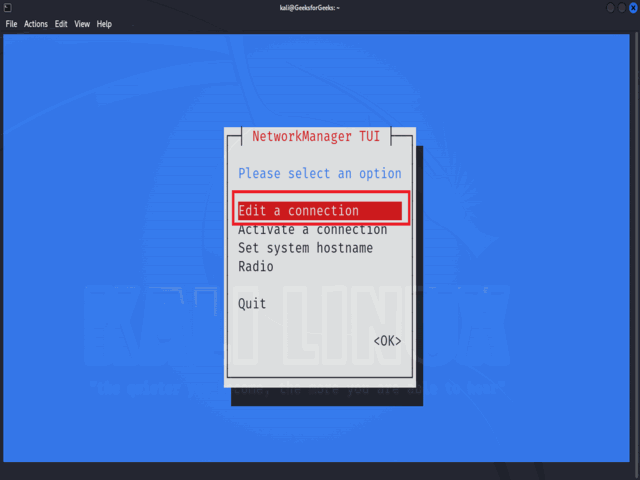The width and height of the screenshot is (640, 480).
Task: Close the terminal window
Action: point(633,8)
